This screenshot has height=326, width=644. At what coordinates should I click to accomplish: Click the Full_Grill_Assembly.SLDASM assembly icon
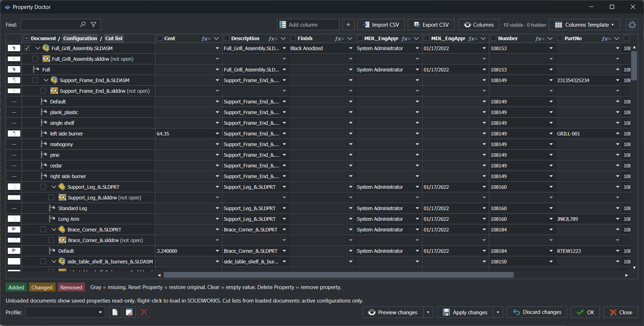pyautogui.click(x=46, y=48)
